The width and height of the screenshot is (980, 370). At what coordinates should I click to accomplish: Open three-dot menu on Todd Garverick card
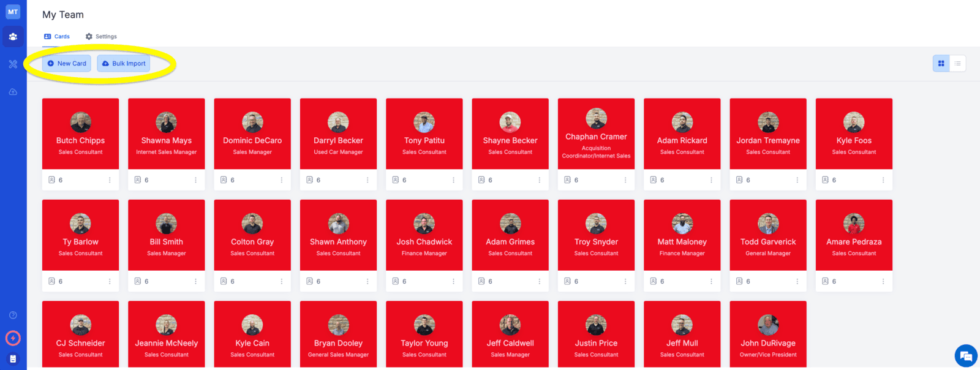pos(797,281)
